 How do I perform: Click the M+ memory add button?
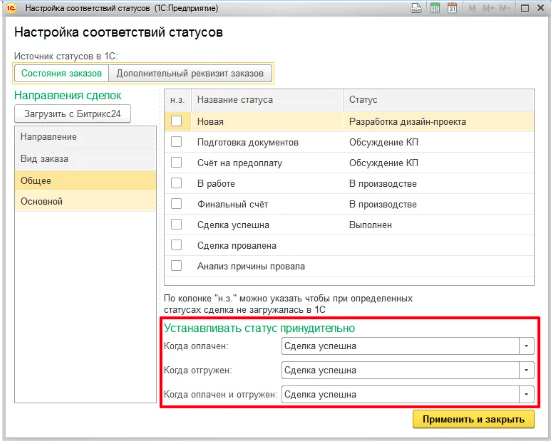[x=488, y=8]
